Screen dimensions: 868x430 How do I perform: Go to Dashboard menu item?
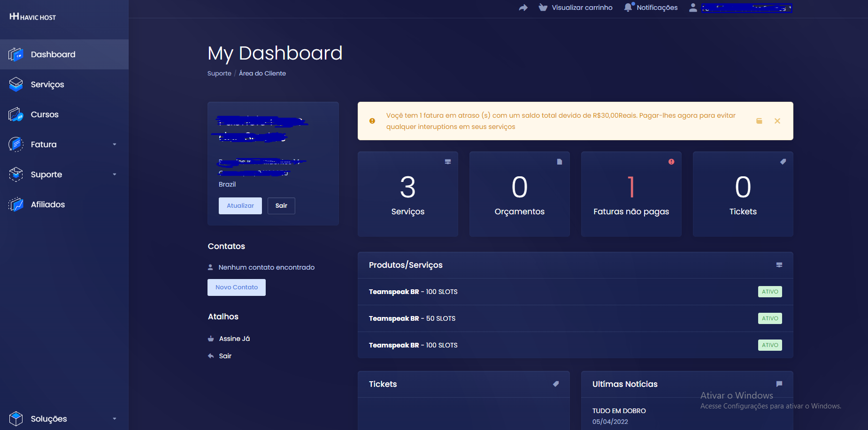coord(64,54)
